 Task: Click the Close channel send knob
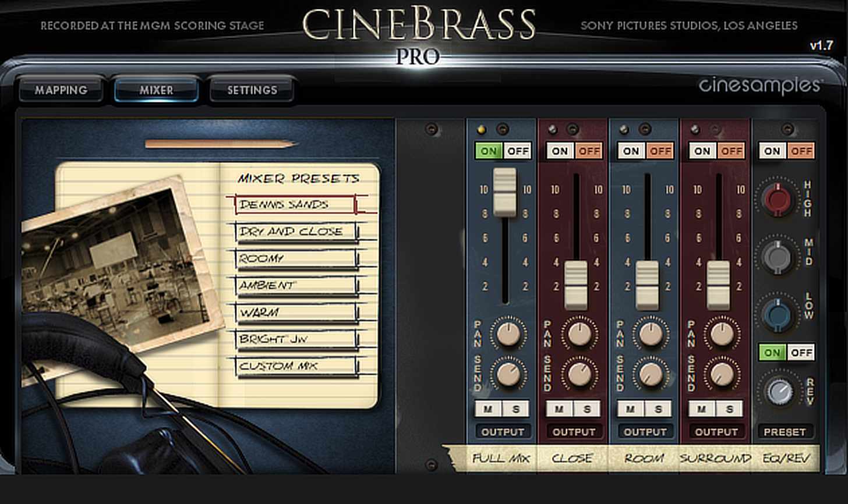pos(579,374)
